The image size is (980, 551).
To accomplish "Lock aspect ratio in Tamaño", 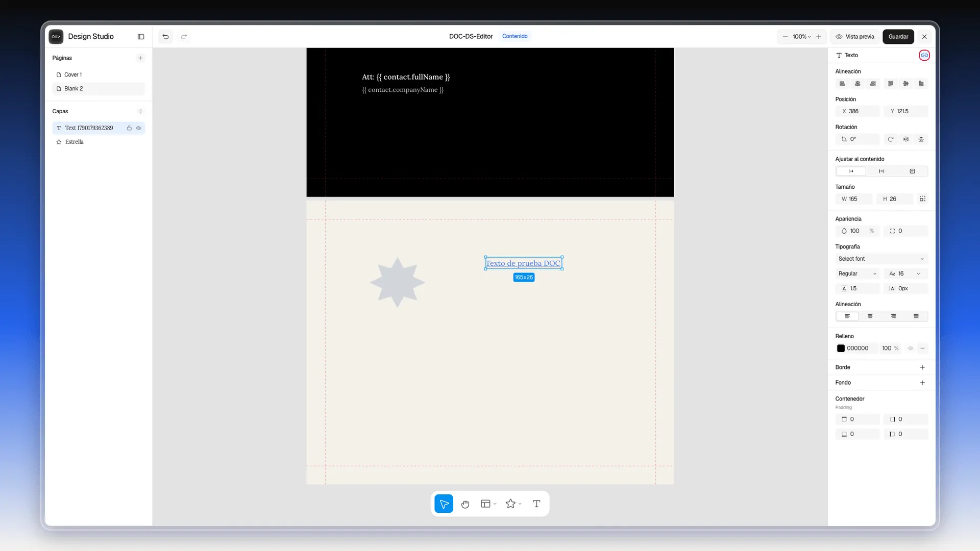I will coord(922,199).
